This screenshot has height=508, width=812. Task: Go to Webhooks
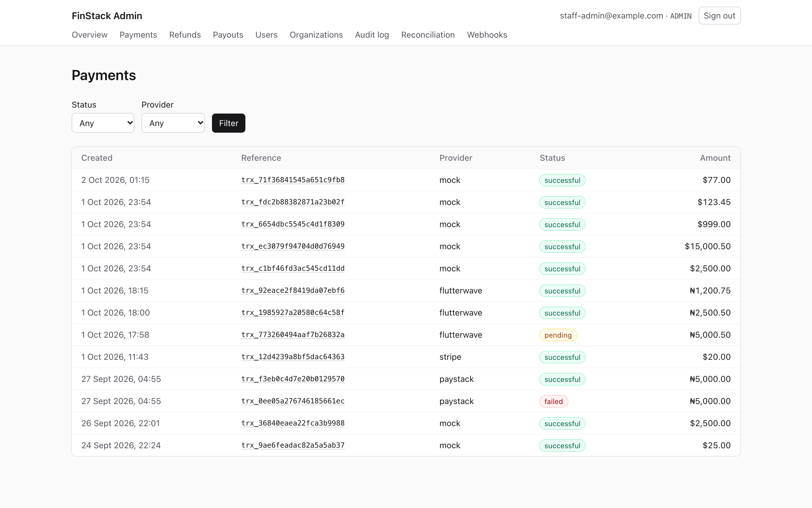point(487,35)
